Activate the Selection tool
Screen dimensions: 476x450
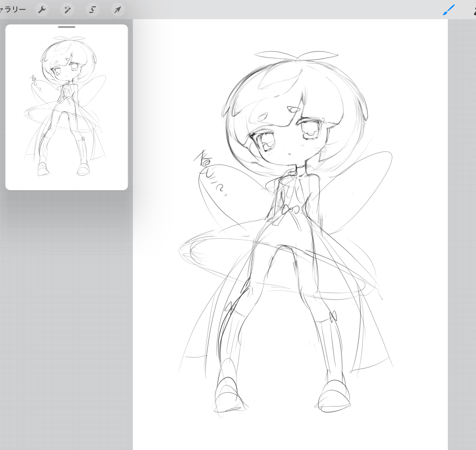click(93, 10)
